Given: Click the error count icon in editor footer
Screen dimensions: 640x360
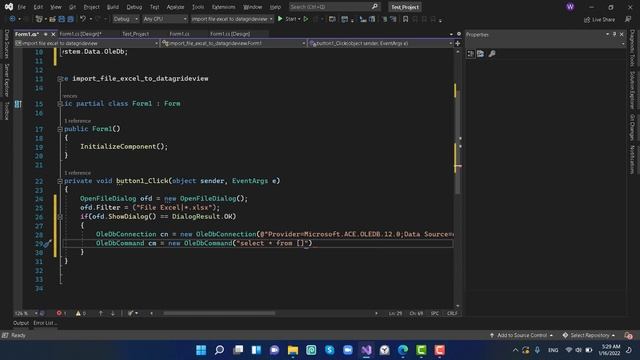Looking at the screenshot, I should tap(59, 313).
